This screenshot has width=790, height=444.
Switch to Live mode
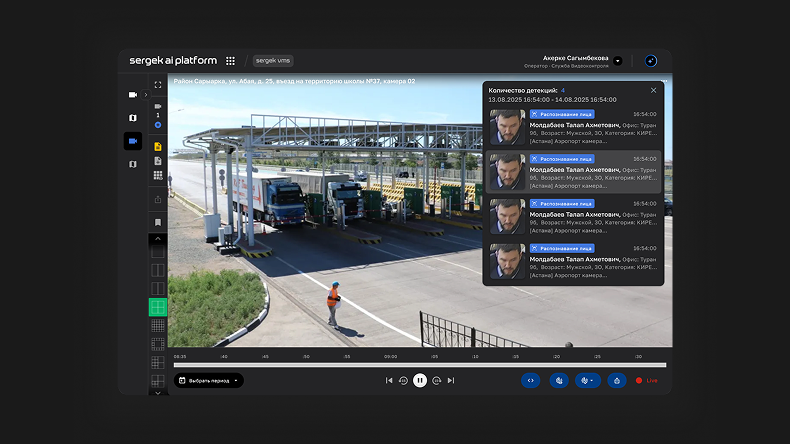tap(647, 380)
